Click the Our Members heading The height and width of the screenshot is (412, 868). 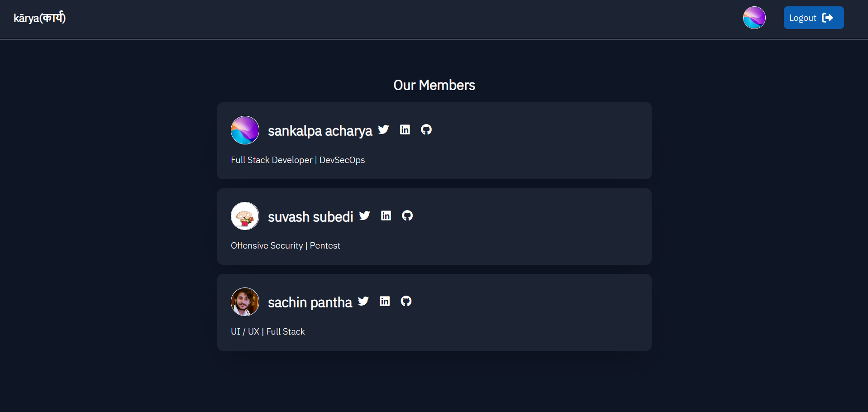pos(434,85)
